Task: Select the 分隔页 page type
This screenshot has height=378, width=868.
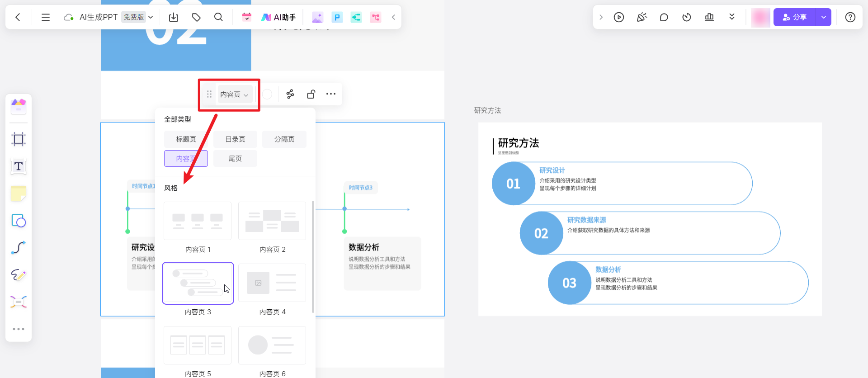Action: pyautogui.click(x=284, y=139)
